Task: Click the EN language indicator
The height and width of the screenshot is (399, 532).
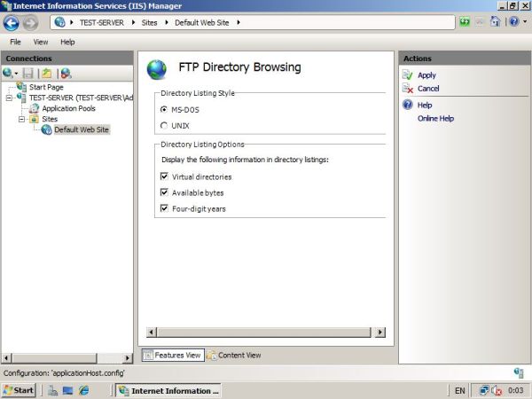Action: click(x=459, y=391)
